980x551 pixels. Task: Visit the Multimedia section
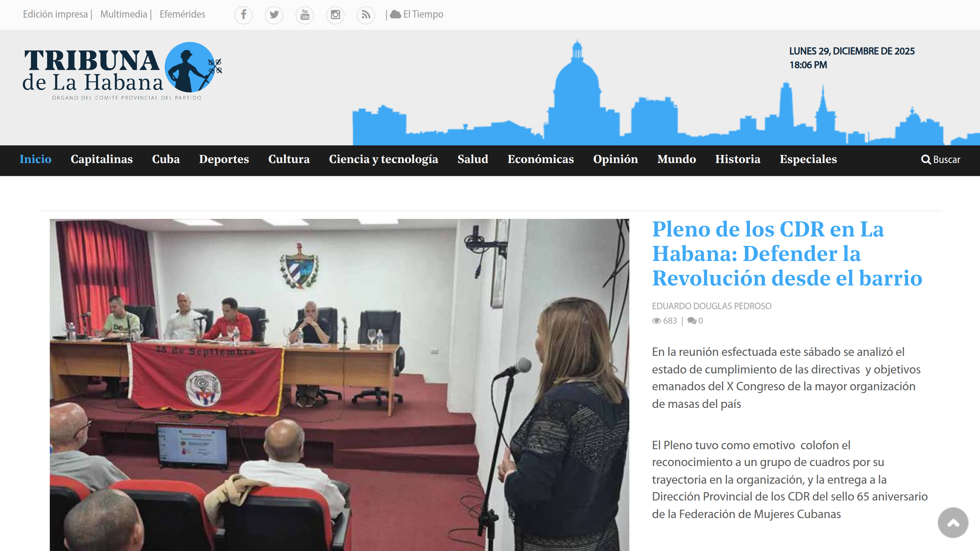tap(124, 14)
